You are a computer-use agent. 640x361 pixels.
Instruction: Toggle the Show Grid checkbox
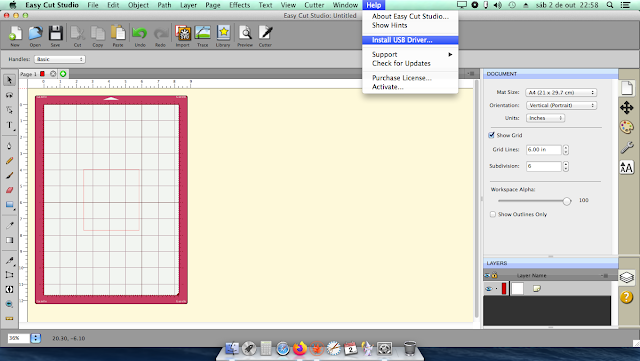pyautogui.click(x=492, y=135)
